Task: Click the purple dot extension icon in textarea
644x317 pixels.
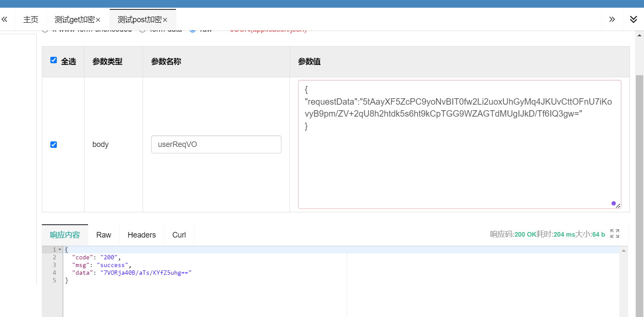Action: click(x=614, y=203)
